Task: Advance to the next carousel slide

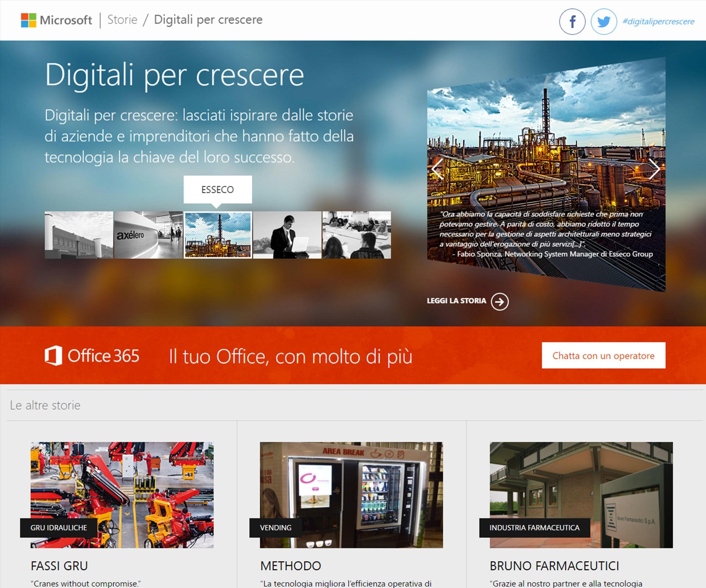Action: [654, 169]
